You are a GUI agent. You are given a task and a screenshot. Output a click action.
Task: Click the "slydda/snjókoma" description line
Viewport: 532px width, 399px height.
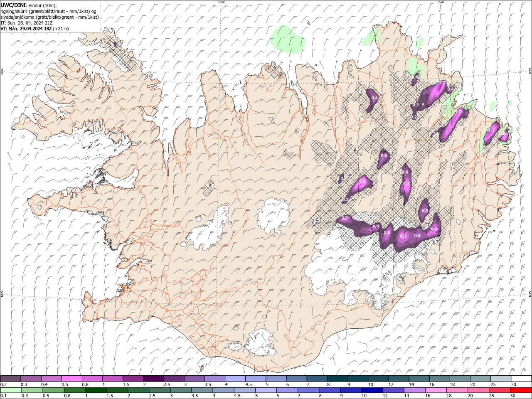[x=49, y=17]
